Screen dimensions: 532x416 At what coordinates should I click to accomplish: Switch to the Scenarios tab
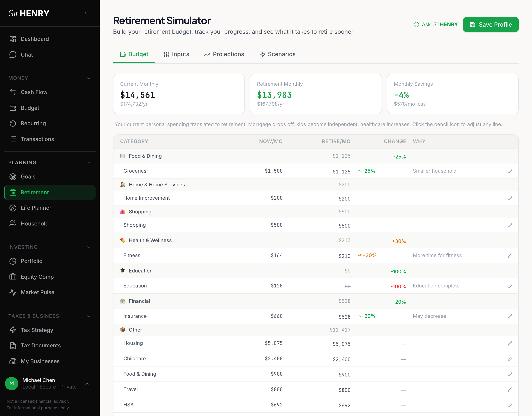point(277,54)
